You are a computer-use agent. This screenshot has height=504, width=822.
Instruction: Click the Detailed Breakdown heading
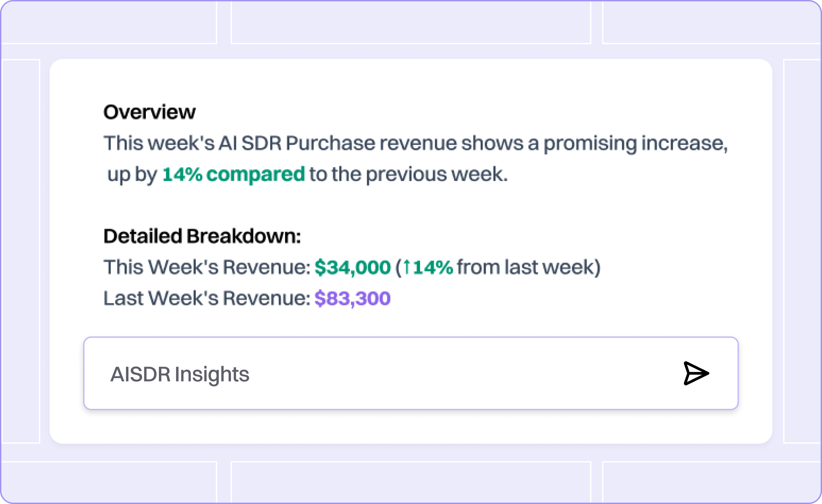tap(202, 236)
